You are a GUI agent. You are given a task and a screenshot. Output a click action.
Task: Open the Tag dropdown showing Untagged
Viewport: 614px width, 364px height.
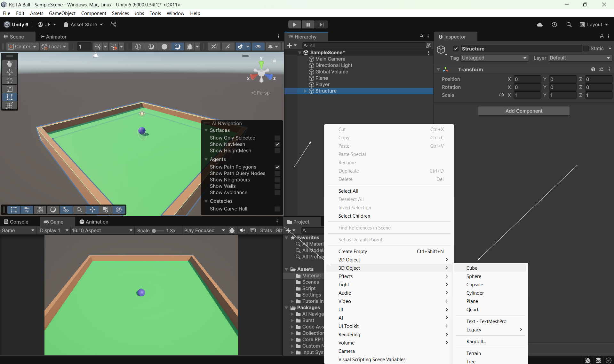tap(494, 58)
